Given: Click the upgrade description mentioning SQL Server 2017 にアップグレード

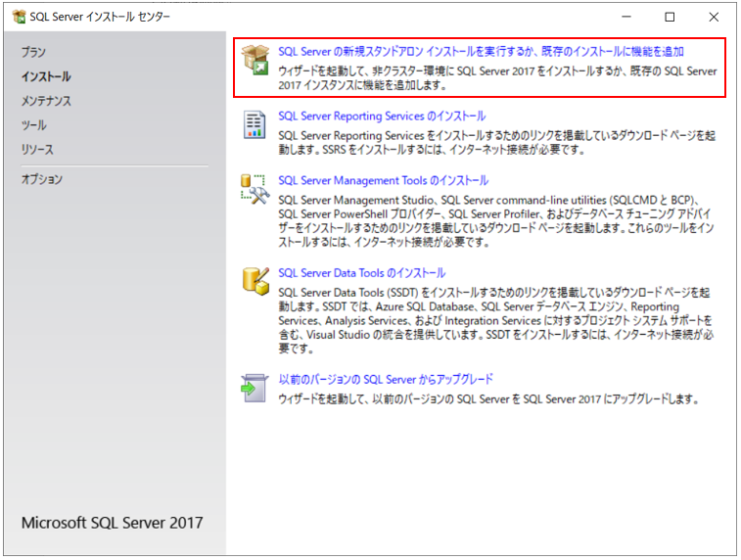Looking at the screenshot, I should [488, 399].
